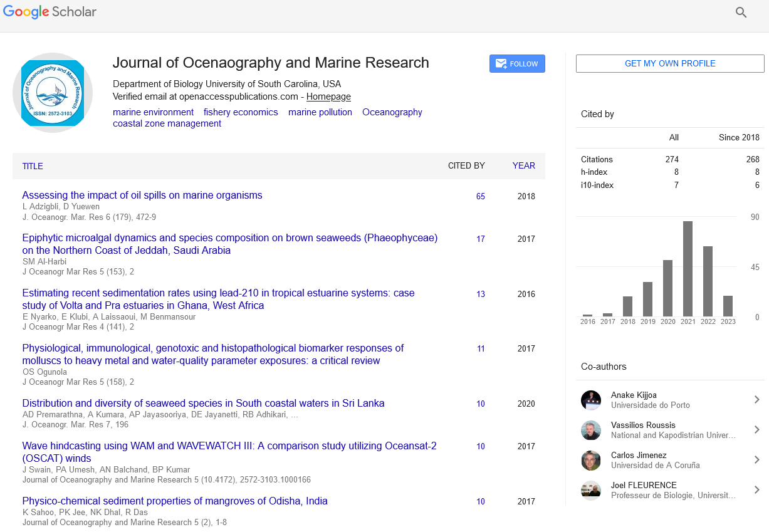The width and height of the screenshot is (769, 532).
Task: Select the 2021 bar in citations chart
Action: coord(688,269)
